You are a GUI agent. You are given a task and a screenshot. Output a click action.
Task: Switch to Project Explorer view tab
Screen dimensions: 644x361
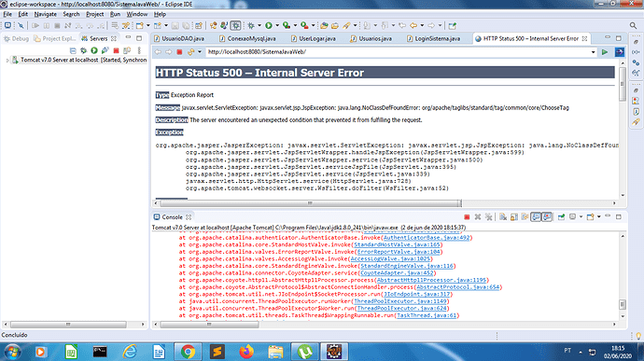55,38
